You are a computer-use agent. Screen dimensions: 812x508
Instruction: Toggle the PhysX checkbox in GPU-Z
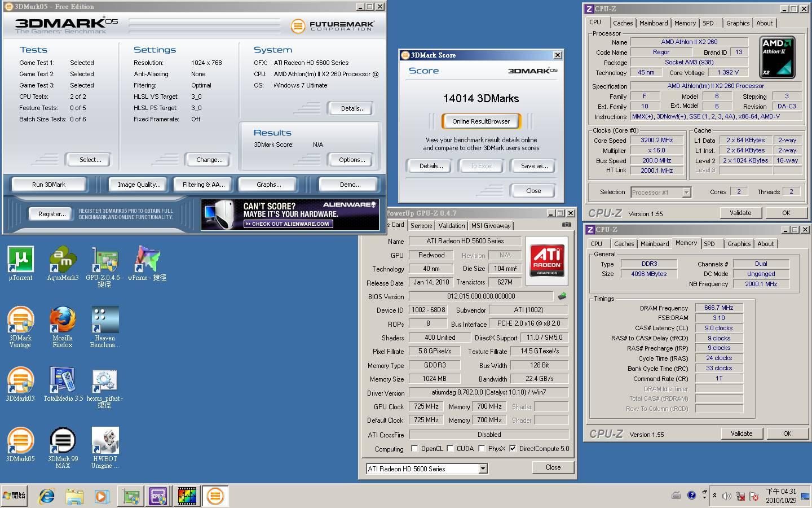point(482,449)
